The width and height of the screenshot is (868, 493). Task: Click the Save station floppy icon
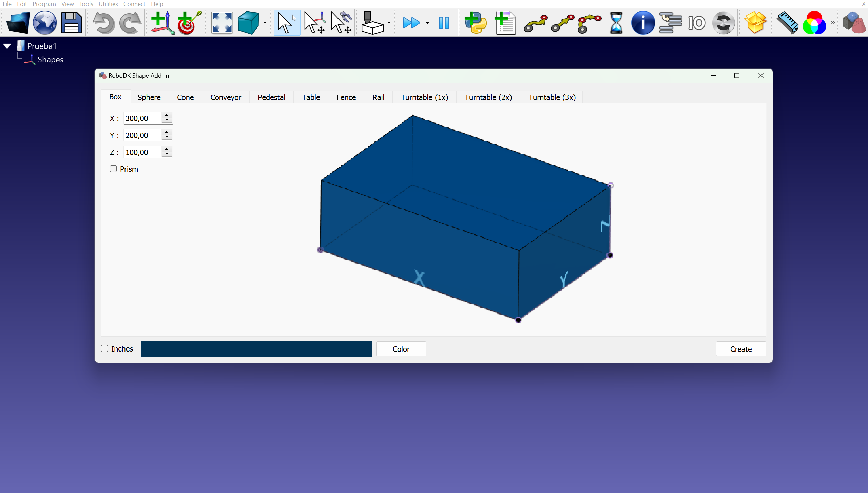(x=72, y=23)
